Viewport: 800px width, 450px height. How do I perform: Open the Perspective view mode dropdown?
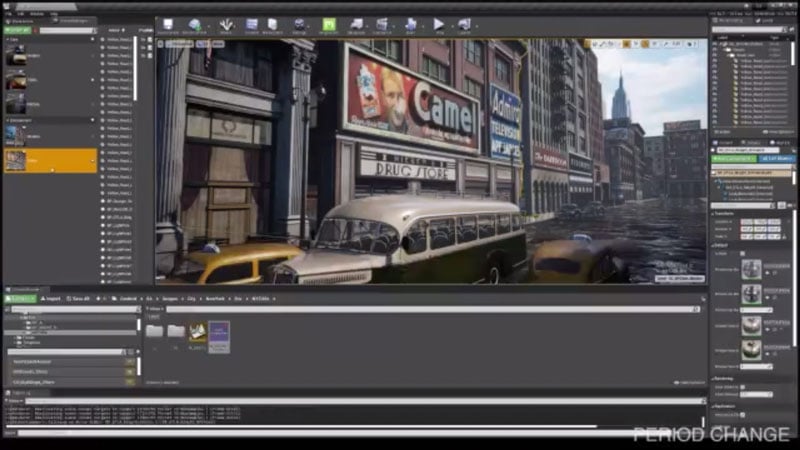tap(180, 44)
